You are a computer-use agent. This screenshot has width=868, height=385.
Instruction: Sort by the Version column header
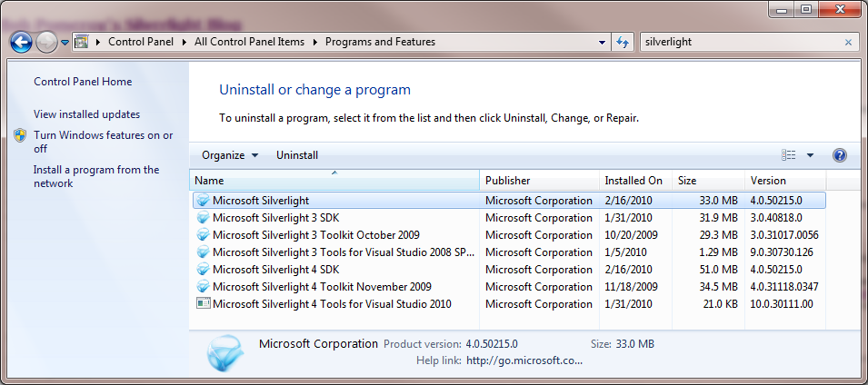click(x=785, y=181)
